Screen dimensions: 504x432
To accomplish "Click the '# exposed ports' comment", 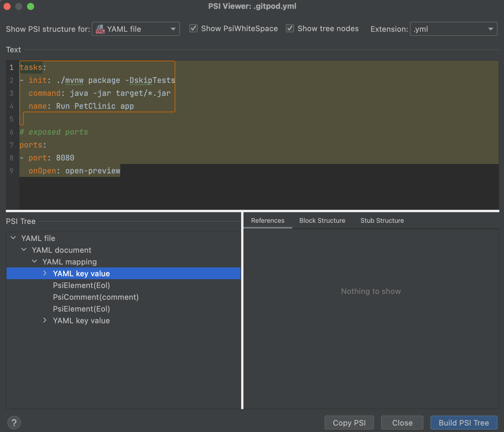I will pos(54,132).
